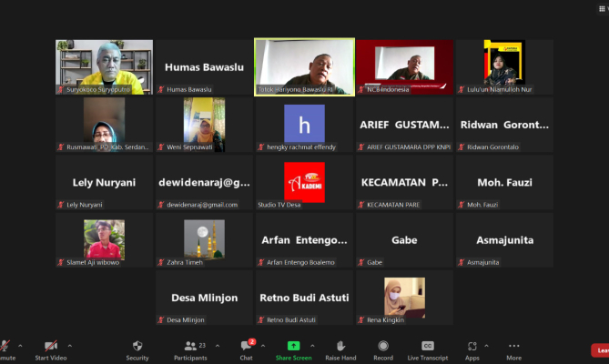Viewport: 609px width, 364px height.
Task: Click the view grid icon at top right
Action: coord(603,7)
